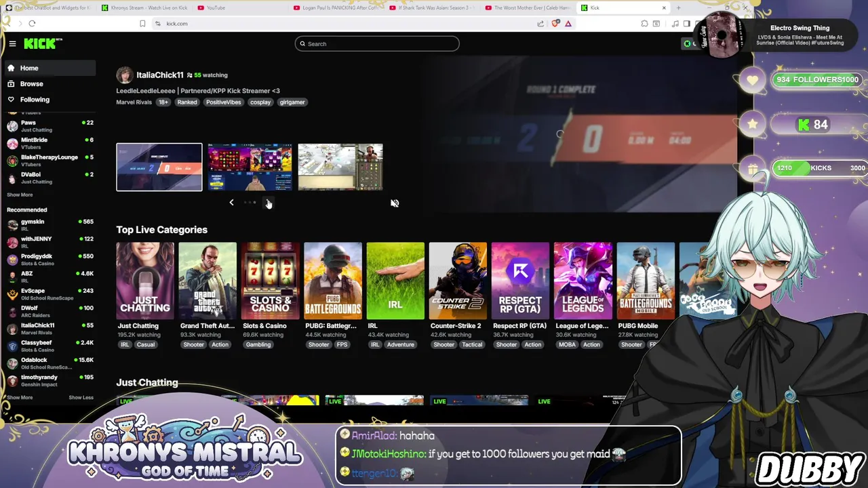868x488 pixels.
Task: Open PUBG Mobile category card
Action: point(646,281)
